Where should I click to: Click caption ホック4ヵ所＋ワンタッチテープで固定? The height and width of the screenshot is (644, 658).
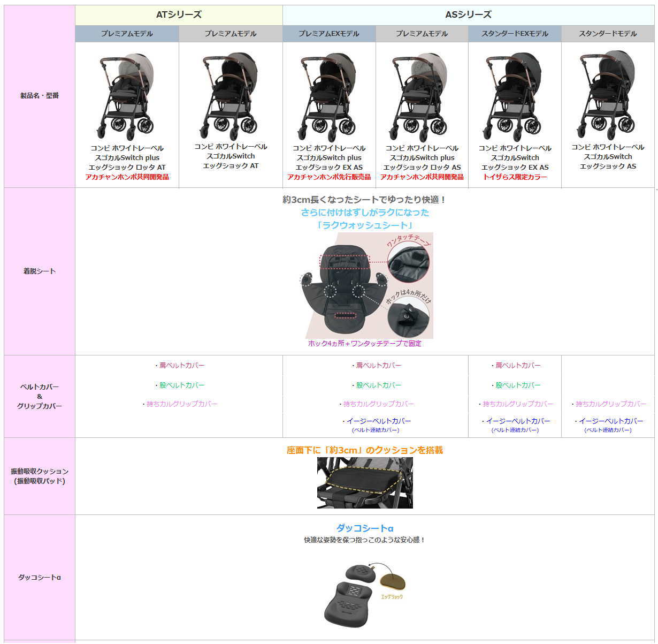(364, 344)
